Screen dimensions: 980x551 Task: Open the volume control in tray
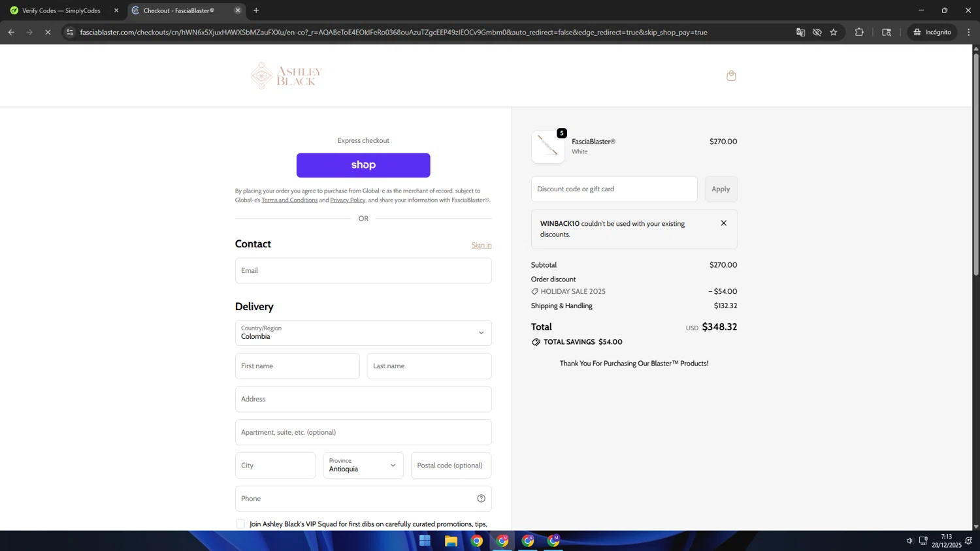909,541
